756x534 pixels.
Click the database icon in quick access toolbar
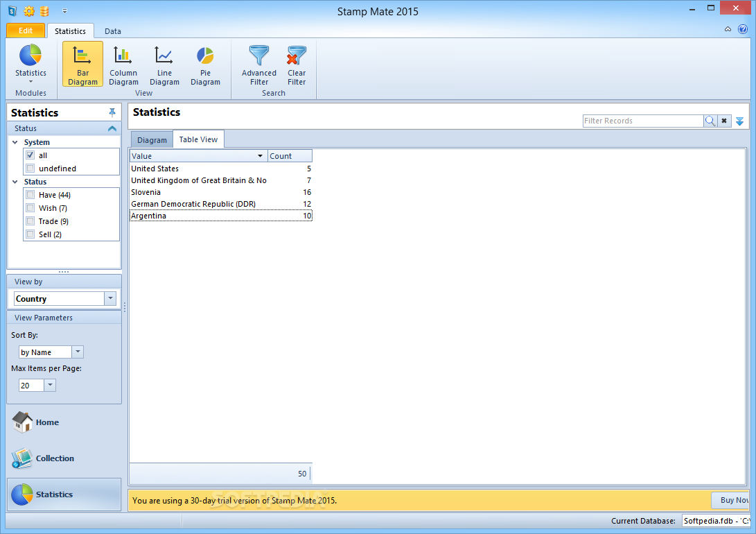coord(44,10)
